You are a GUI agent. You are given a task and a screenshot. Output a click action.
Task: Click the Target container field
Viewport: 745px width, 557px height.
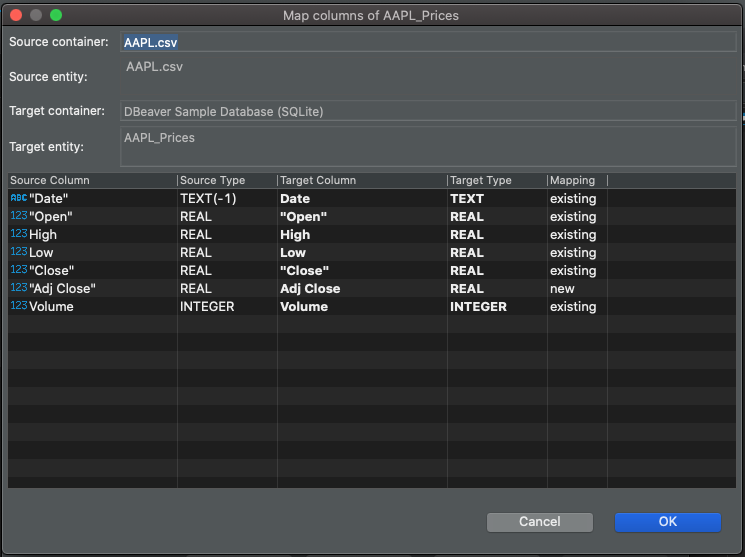(x=427, y=111)
